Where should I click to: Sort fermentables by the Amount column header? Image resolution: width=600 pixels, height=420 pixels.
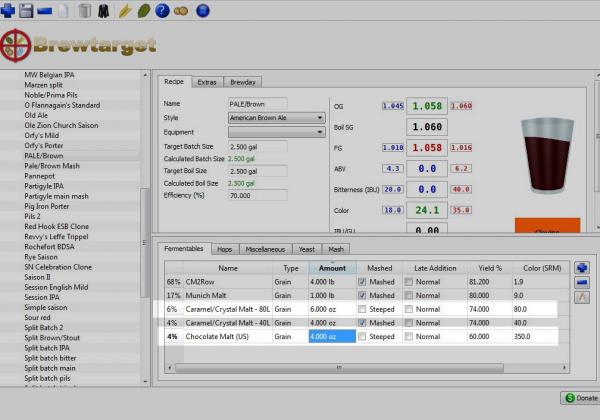(330, 268)
